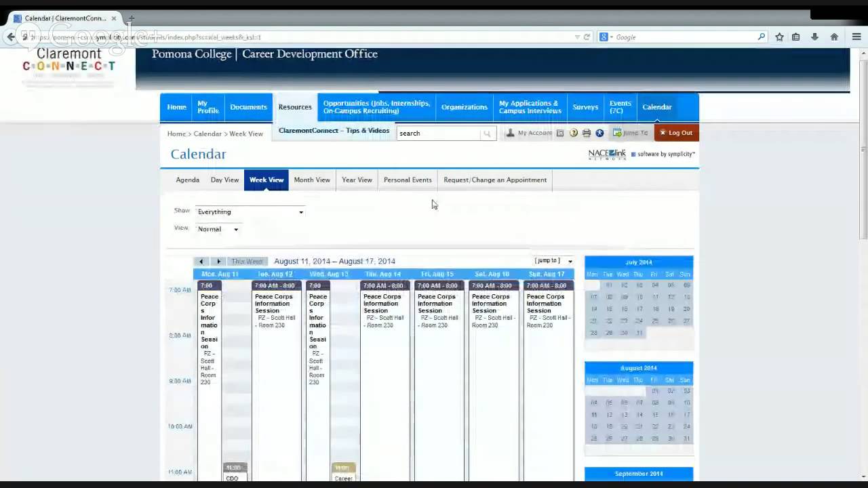Open Documents navigation item
Image resolution: width=868 pixels, height=488 pixels.
(x=248, y=107)
